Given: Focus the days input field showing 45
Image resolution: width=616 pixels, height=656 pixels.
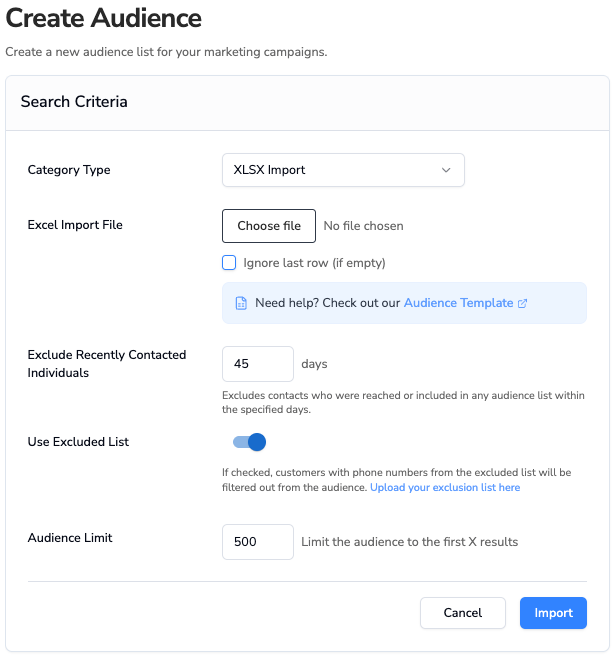Looking at the screenshot, I should [x=258, y=364].
